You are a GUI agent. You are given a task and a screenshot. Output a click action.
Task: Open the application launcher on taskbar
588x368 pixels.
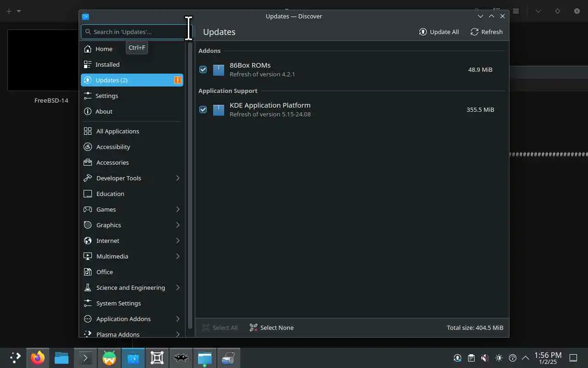pyautogui.click(x=15, y=357)
